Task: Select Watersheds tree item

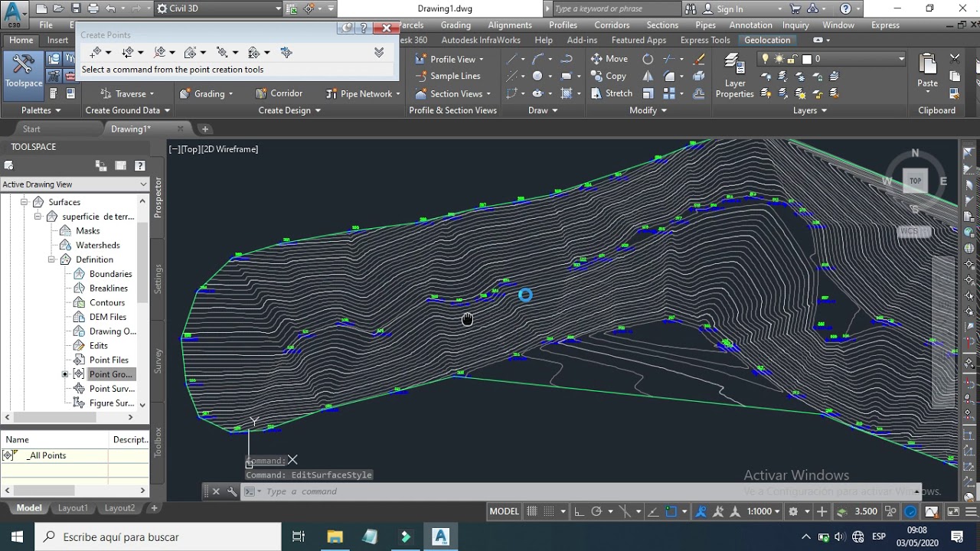Action: tap(97, 245)
